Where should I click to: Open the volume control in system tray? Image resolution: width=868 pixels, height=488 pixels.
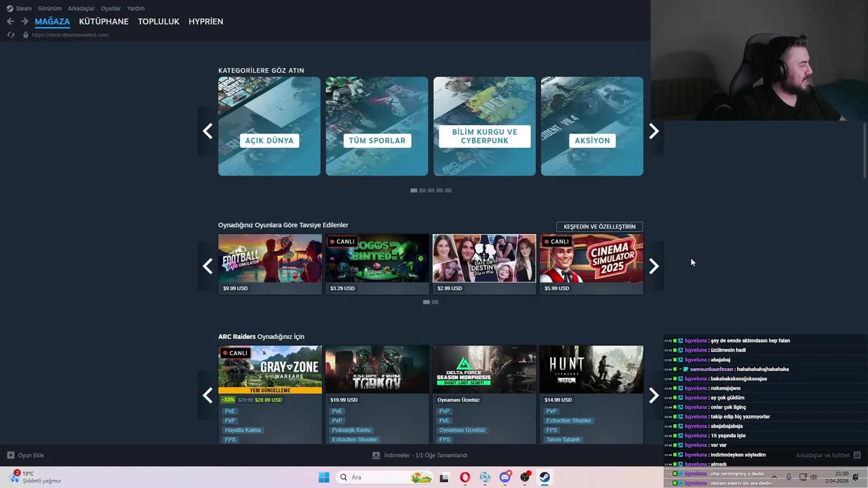814,477
